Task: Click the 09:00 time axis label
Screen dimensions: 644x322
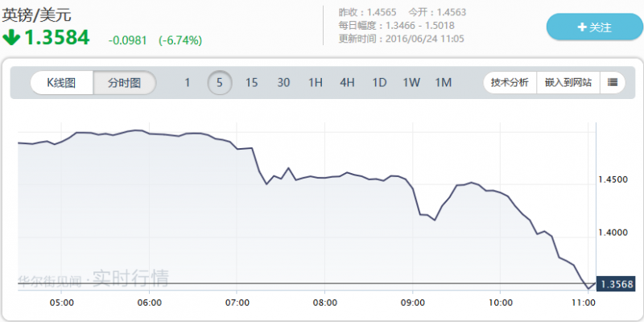Action: pyautogui.click(x=412, y=303)
